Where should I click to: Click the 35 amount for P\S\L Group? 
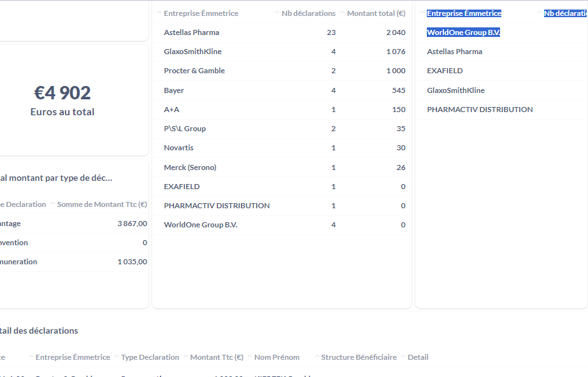pos(401,129)
